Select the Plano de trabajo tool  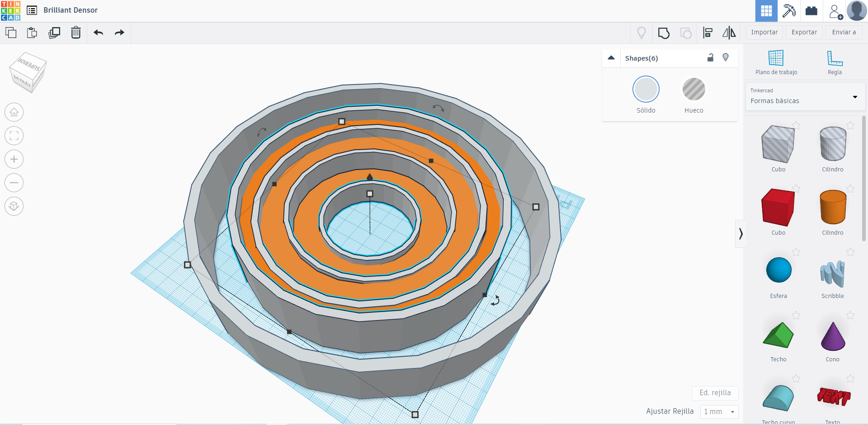click(x=776, y=62)
